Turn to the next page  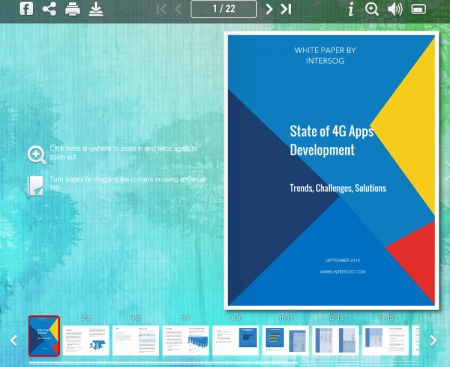click(269, 9)
